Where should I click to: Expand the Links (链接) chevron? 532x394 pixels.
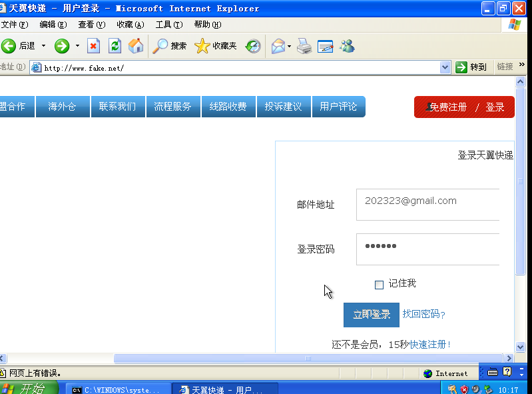(x=522, y=65)
